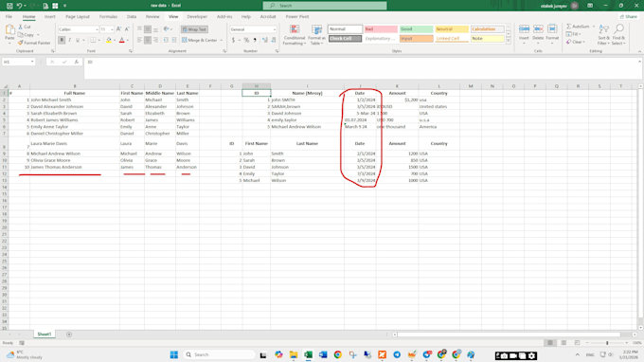This screenshot has width=644, height=362.
Task: Open the Calibri font name dropdown
Action: [97, 29]
